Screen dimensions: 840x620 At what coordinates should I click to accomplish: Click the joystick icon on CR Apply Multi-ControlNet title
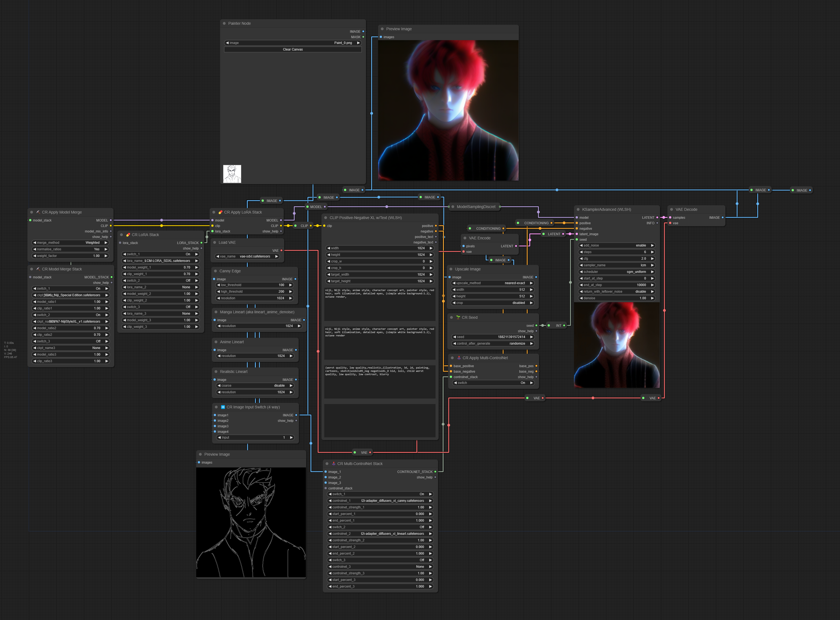pyautogui.click(x=459, y=358)
